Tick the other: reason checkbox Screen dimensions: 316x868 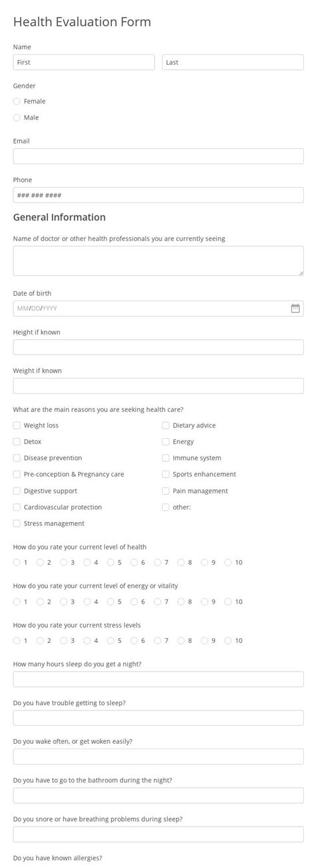166,507
